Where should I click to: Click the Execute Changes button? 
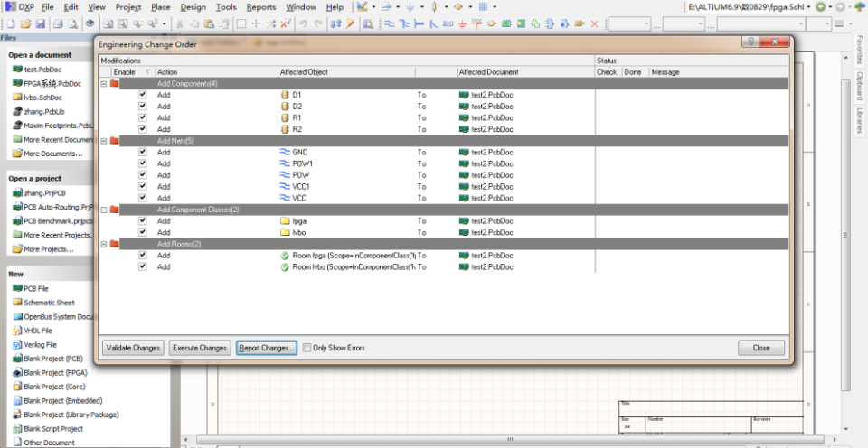pyautogui.click(x=200, y=348)
